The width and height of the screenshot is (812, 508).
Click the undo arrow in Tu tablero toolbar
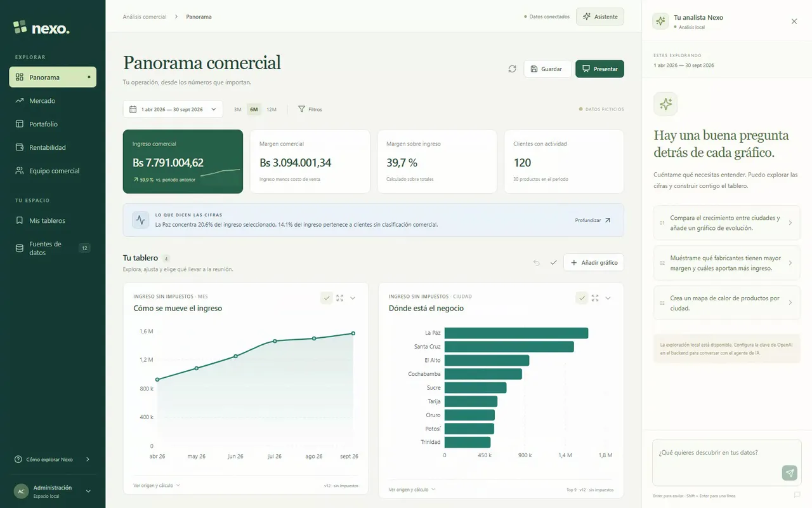tap(536, 262)
